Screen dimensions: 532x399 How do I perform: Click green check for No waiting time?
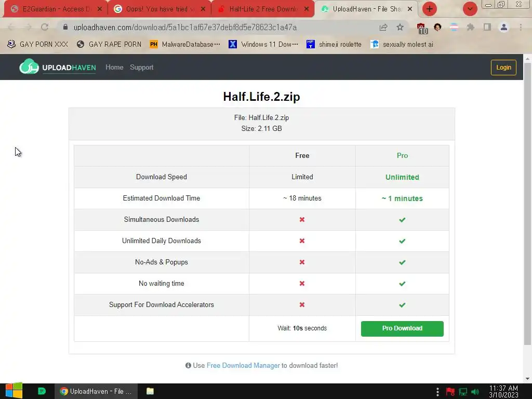click(x=402, y=284)
